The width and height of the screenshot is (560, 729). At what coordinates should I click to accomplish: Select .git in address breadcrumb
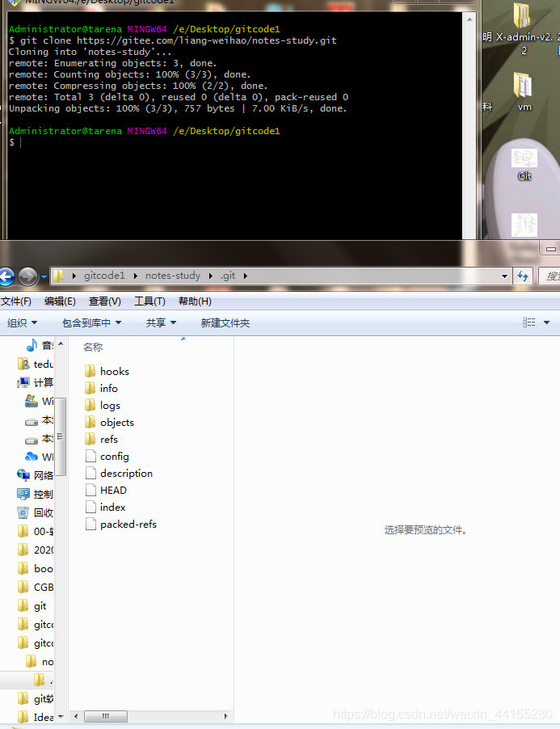[x=228, y=276]
